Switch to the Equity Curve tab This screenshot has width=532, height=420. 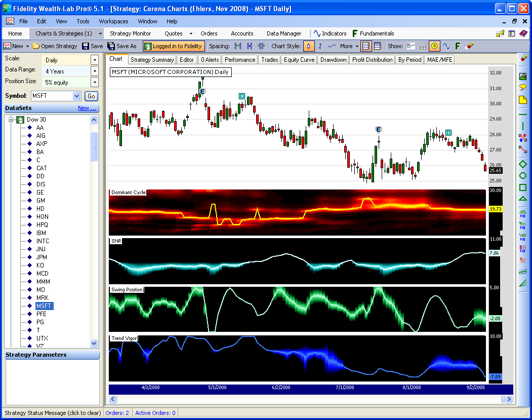click(299, 60)
